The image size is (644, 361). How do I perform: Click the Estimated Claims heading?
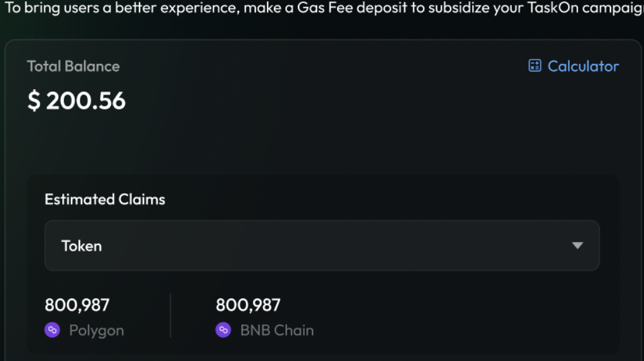[105, 199]
